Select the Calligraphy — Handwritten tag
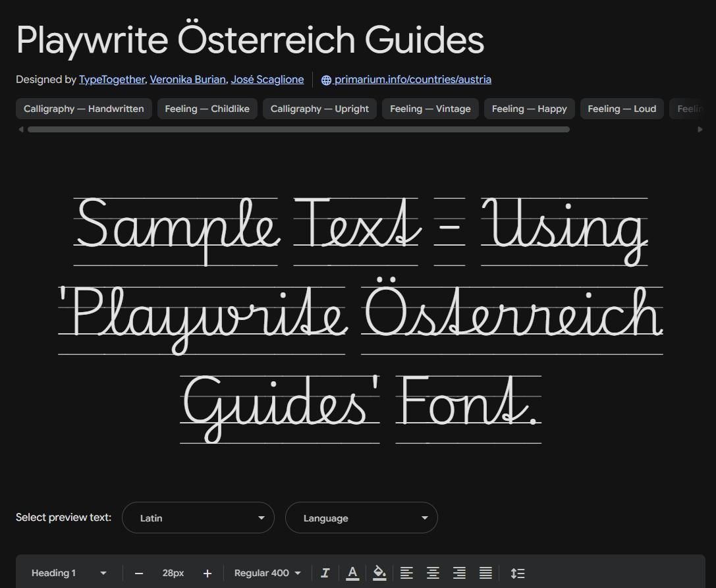This screenshot has height=588, width=716. click(x=84, y=109)
